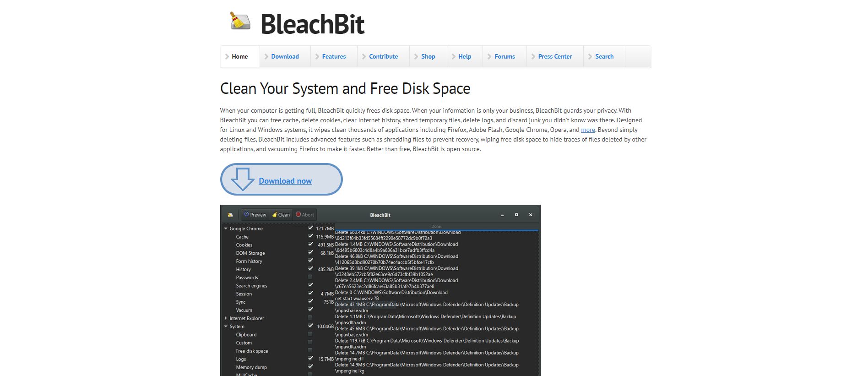This screenshot has width=868, height=376.
Task: Enable the Clipboard checkbox
Action: pos(310,334)
